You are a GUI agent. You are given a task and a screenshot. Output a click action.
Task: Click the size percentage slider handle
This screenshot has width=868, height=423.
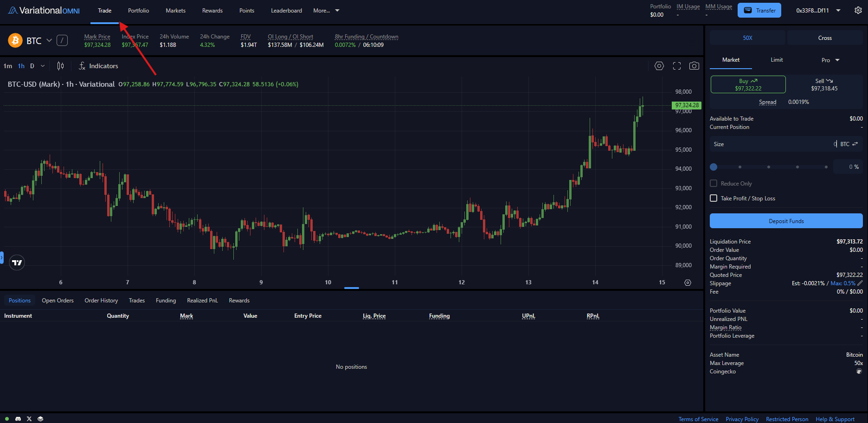[x=714, y=167]
